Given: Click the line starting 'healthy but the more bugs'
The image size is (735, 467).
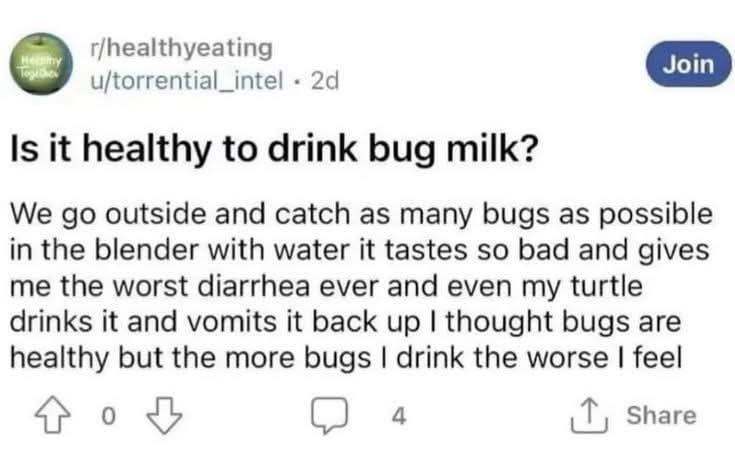Looking at the screenshot, I should 346,358.
